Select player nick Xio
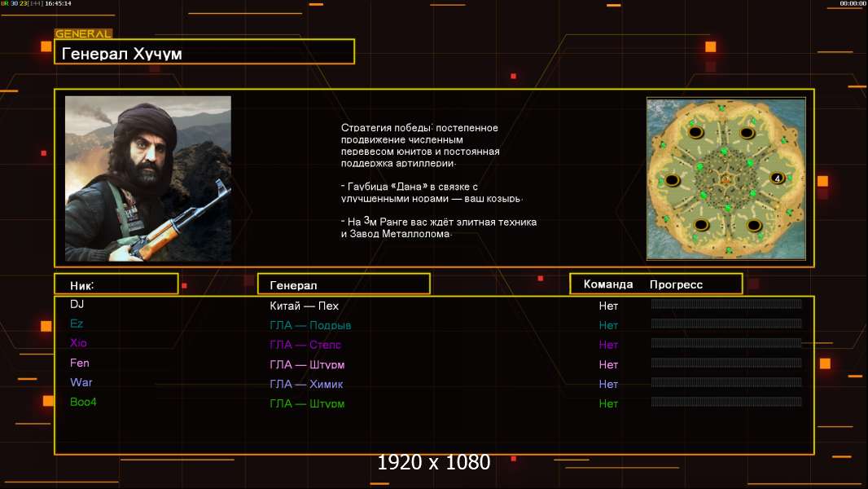The width and height of the screenshot is (868, 489). [78, 343]
